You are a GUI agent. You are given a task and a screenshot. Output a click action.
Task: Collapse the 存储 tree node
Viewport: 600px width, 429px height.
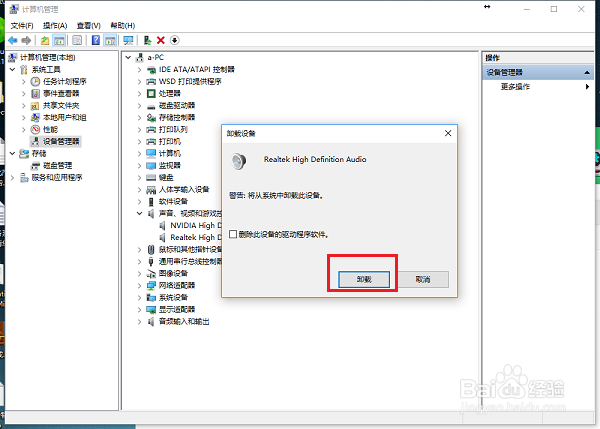tap(12, 153)
